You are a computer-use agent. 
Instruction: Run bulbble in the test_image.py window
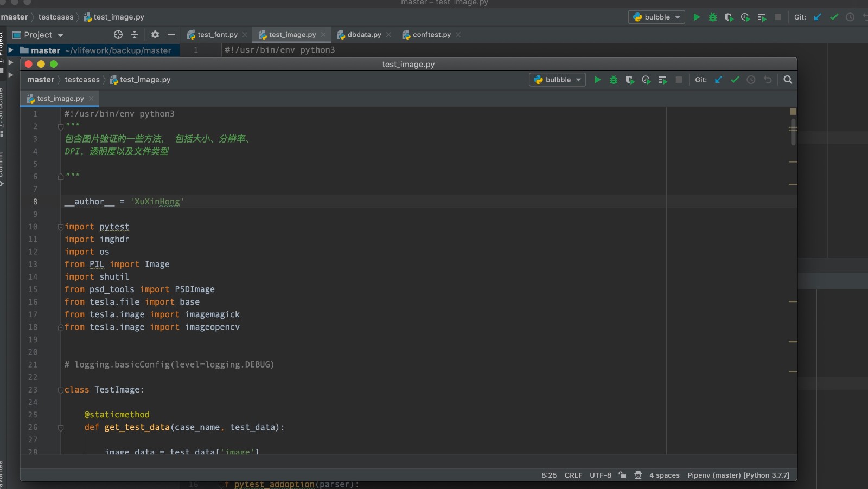point(597,80)
